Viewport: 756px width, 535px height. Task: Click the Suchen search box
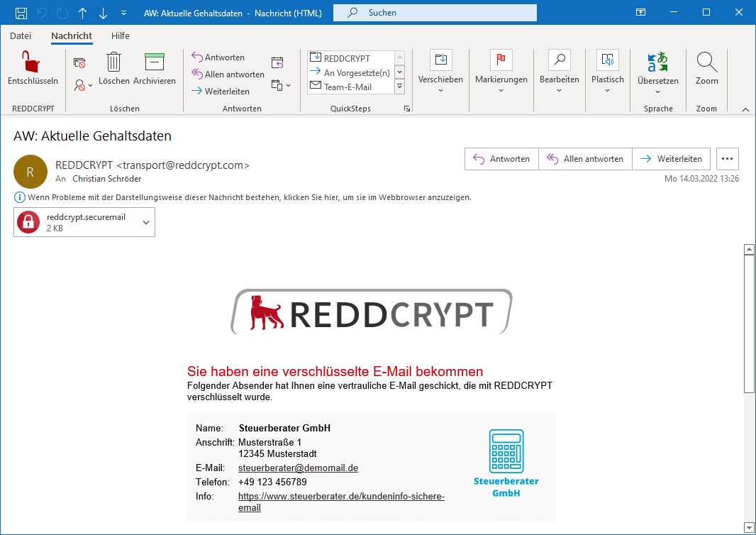click(435, 13)
